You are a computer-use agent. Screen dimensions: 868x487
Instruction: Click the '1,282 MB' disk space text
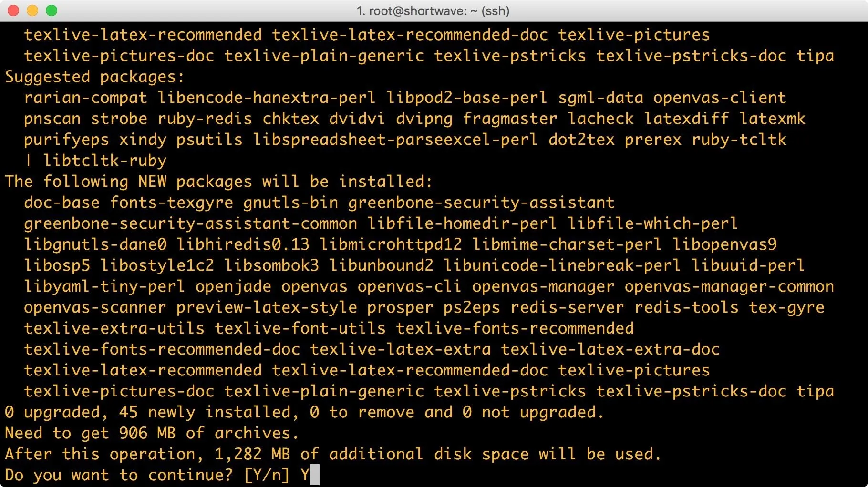click(252, 454)
